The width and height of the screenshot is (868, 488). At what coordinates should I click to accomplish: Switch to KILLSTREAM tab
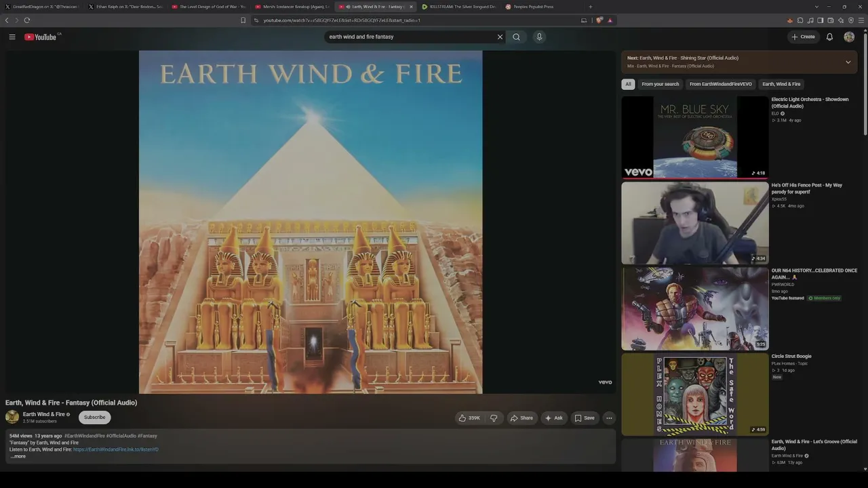coord(459,7)
